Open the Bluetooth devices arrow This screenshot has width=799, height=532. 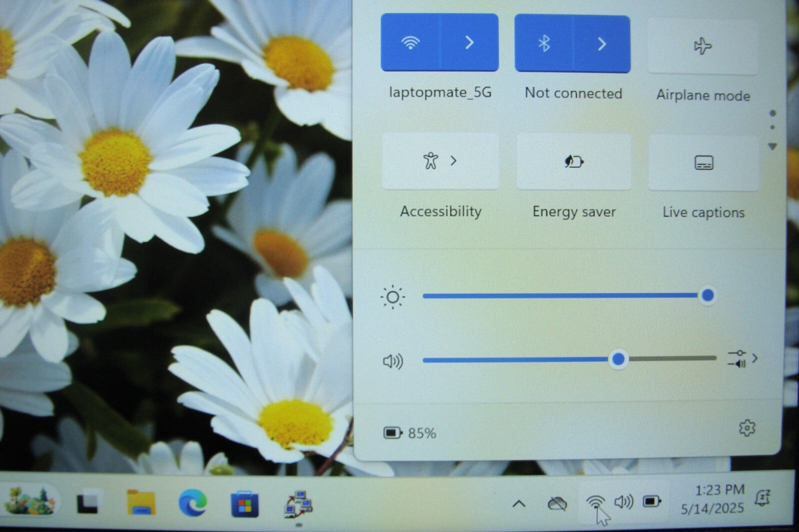(x=602, y=44)
